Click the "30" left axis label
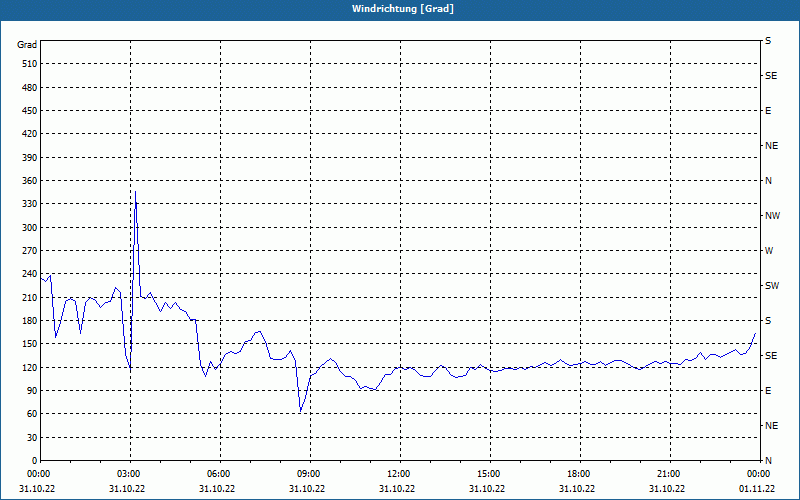Viewport: 800px width, 500px height. coord(32,437)
